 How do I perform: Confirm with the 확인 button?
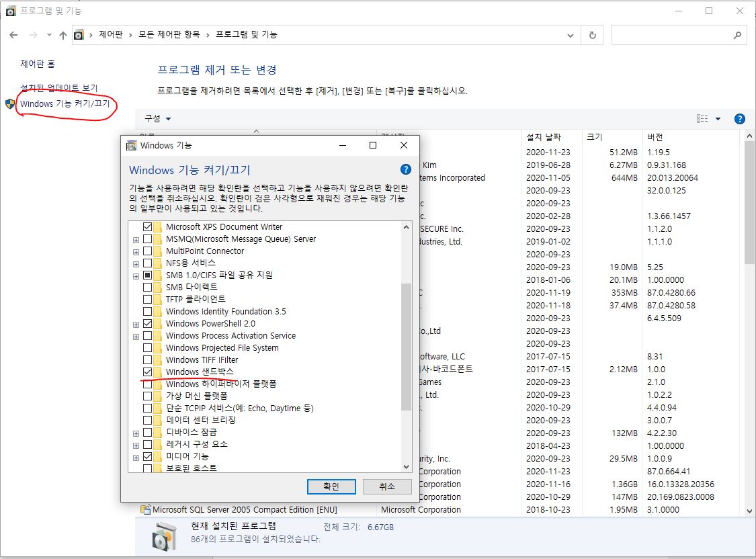(x=331, y=486)
